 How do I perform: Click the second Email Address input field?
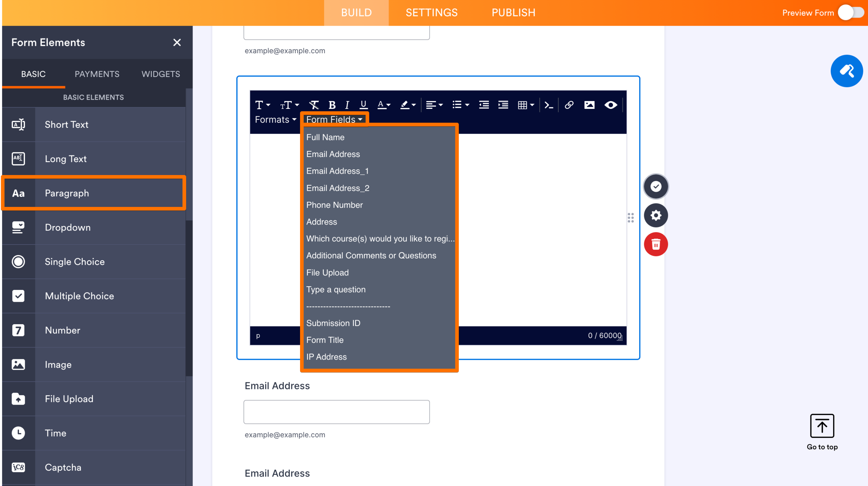click(336, 412)
